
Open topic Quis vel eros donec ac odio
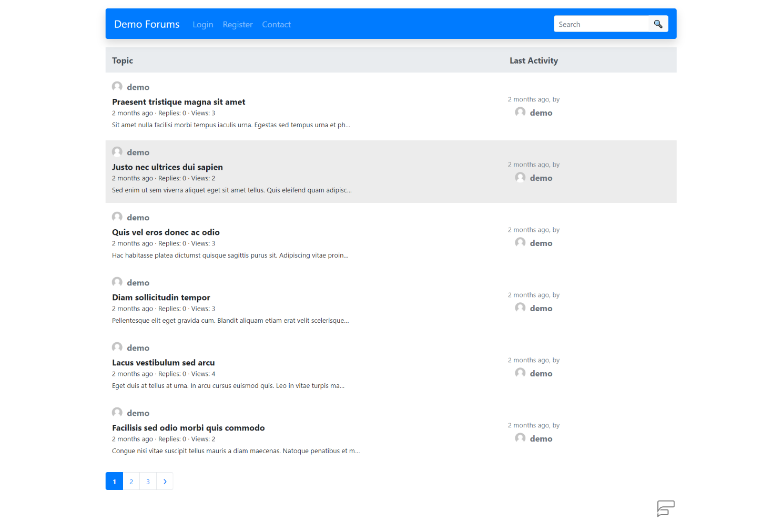pos(166,232)
